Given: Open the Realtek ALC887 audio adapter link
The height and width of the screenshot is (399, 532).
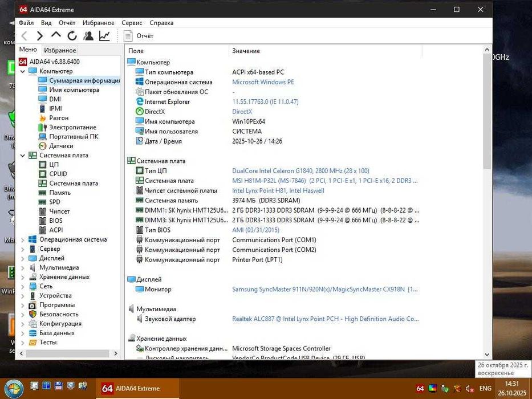Looking at the screenshot, I should (325, 319).
